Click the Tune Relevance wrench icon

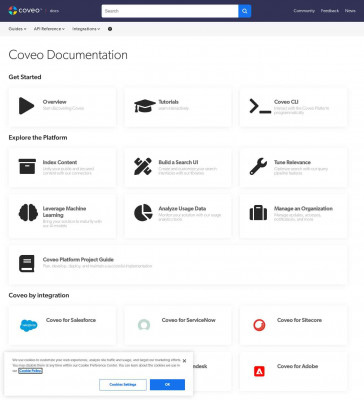pos(258,166)
